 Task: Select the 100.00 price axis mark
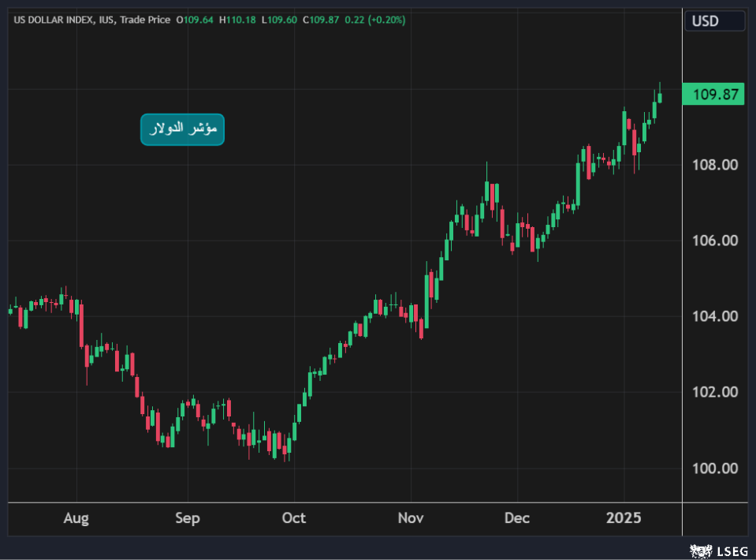715,468
